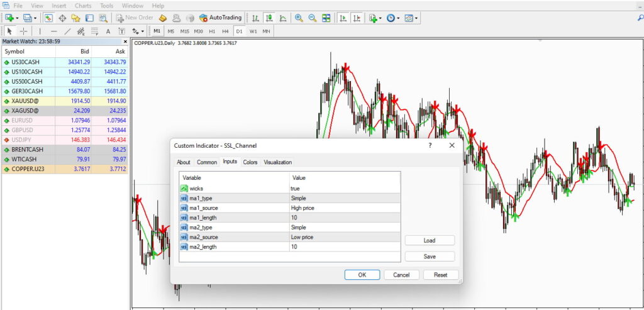The width and height of the screenshot is (644, 310).
Task: Open the Tools menu
Action: tap(107, 6)
